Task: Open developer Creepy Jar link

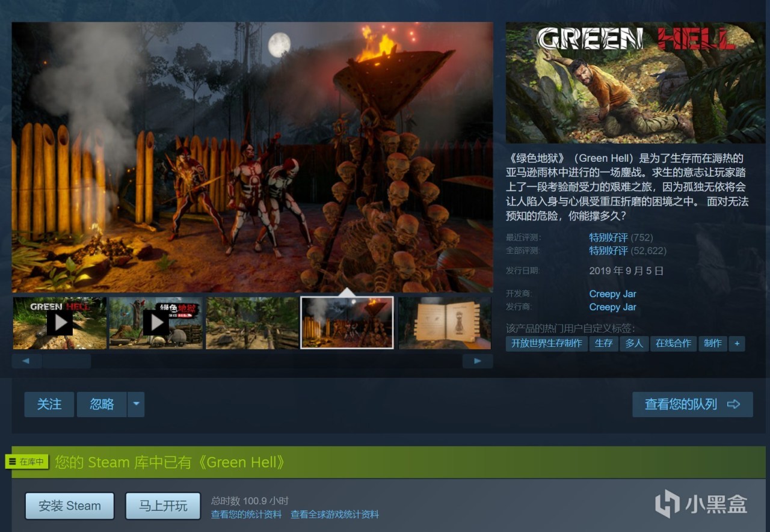Action: tap(612, 294)
